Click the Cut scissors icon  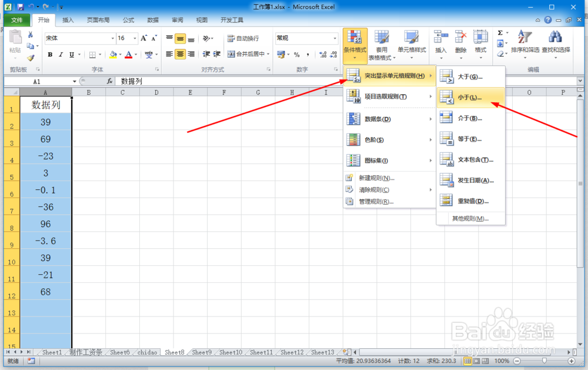[31, 35]
